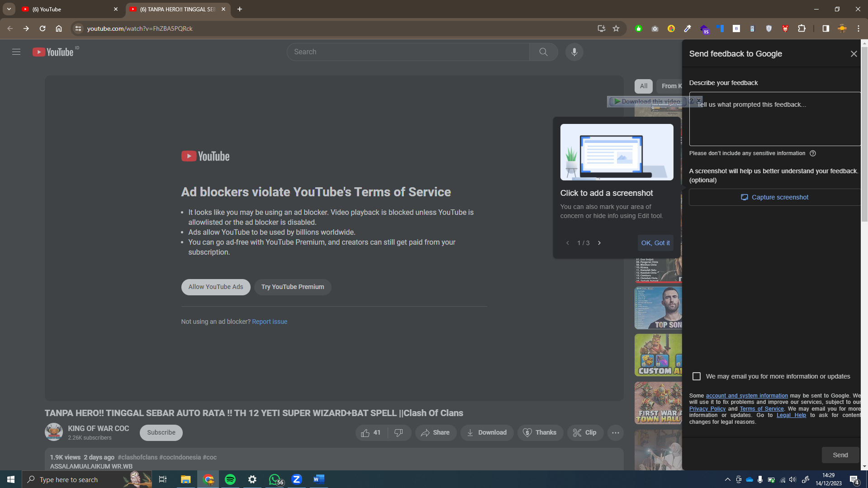
Task: Open the Privacy Policy link
Action: coord(707,409)
